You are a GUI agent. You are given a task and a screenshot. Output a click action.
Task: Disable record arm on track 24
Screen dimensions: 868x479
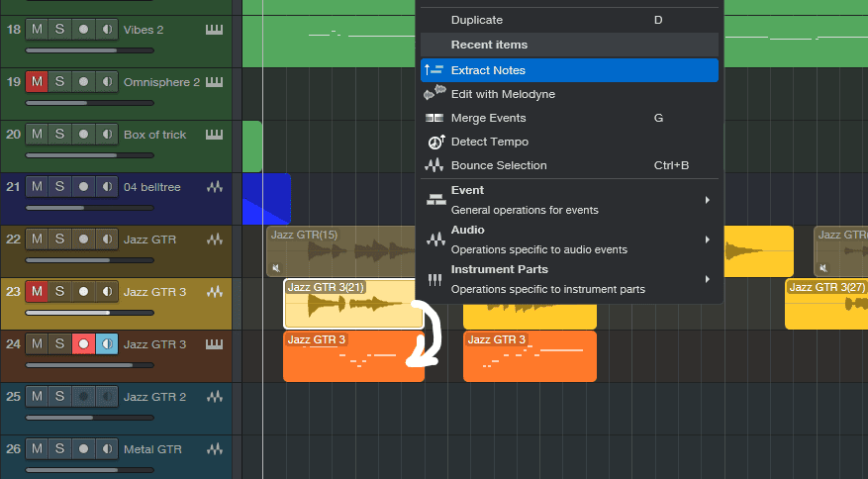click(83, 343)
